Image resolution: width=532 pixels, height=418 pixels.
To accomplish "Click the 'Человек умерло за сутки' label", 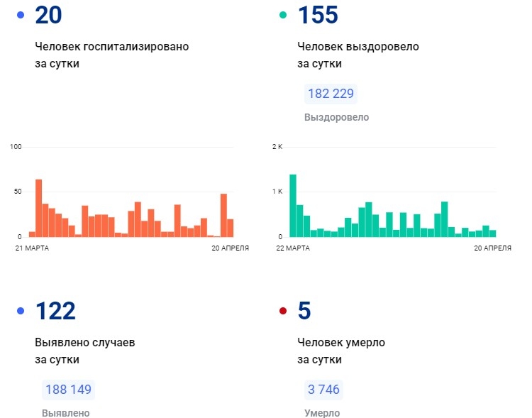I will [341, 351].
